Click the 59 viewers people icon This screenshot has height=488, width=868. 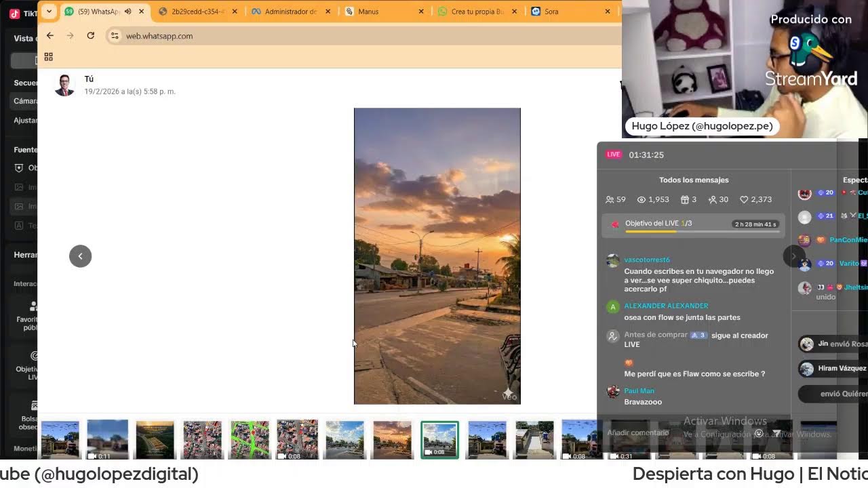610,200
